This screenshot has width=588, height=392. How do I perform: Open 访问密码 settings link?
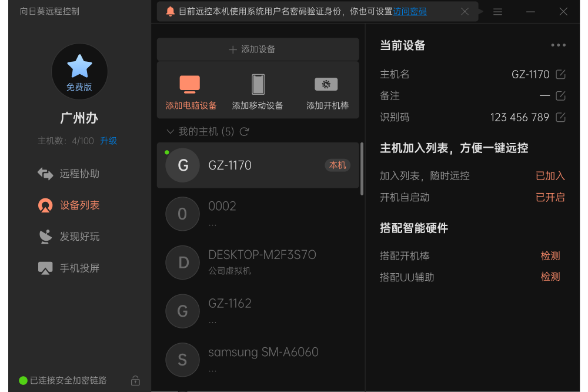(x=410, y=11)
